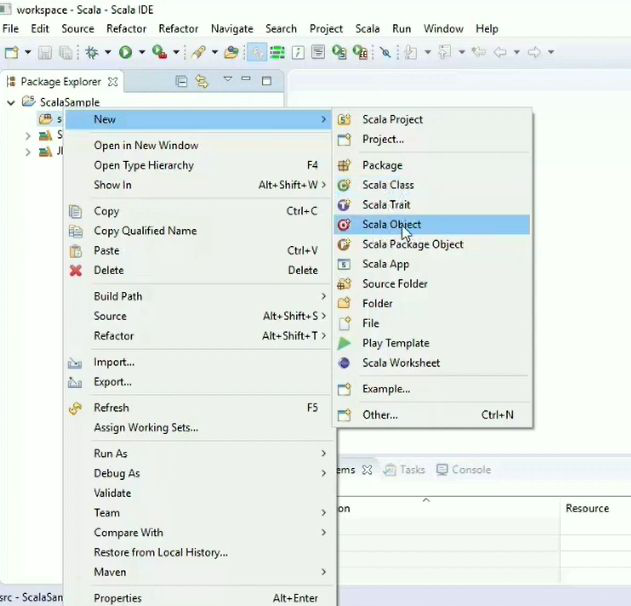Viewport: 631px width, 606px height.
Task: Click Open Type Hierarchy entry
Action: (198, 165)
